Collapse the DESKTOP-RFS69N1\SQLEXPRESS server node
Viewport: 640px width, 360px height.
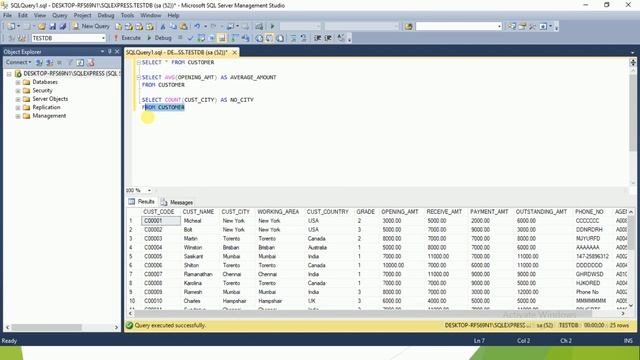pyautogui.click(x=9, y=74)
